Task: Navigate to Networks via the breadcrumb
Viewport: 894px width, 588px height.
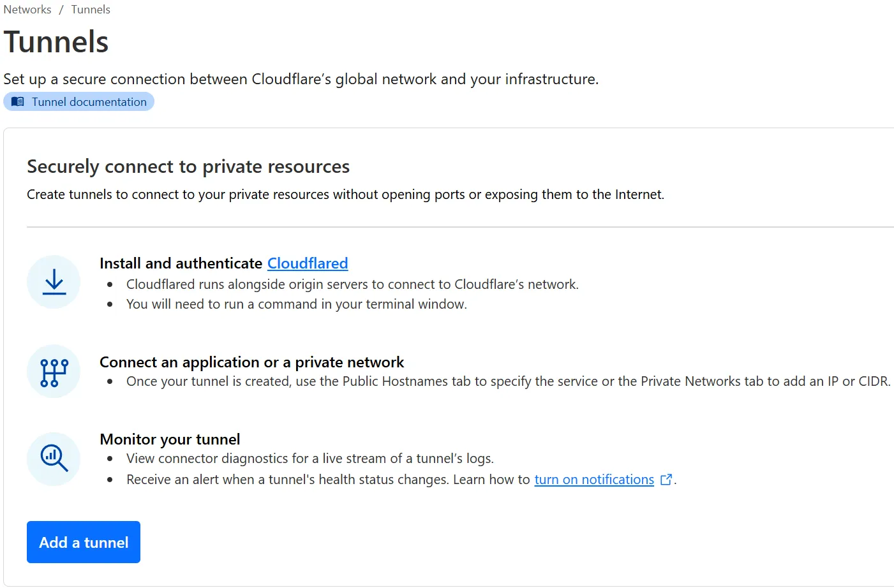Action: click(x=27, y=9)
